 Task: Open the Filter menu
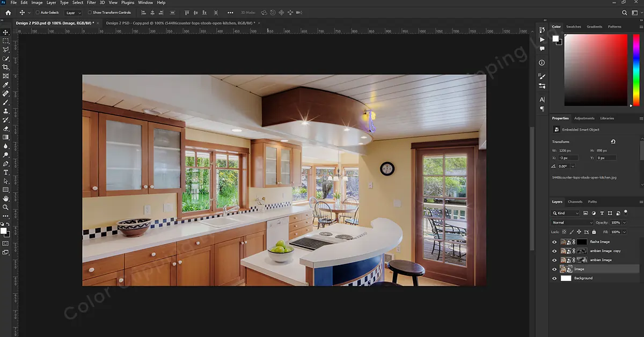click(91, 2)
